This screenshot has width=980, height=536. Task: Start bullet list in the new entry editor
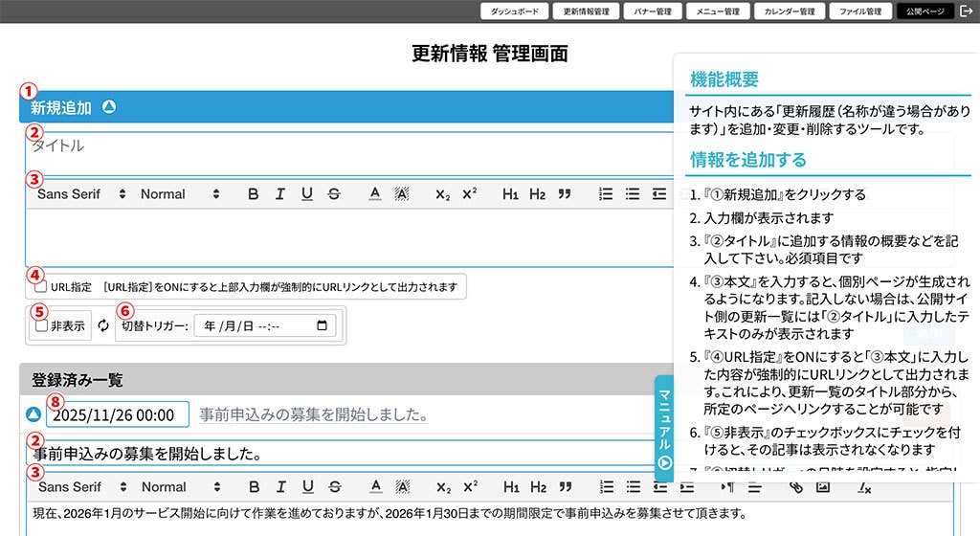pos(633,194)
